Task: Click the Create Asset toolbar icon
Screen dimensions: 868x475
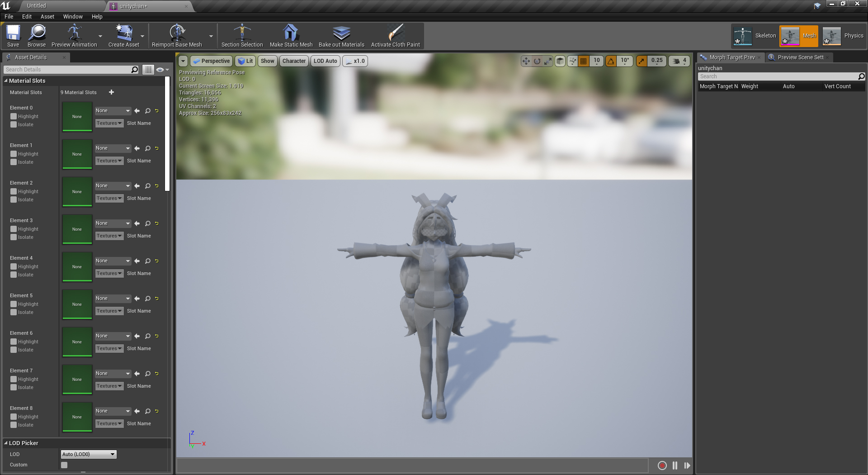Action: point(123,36)
